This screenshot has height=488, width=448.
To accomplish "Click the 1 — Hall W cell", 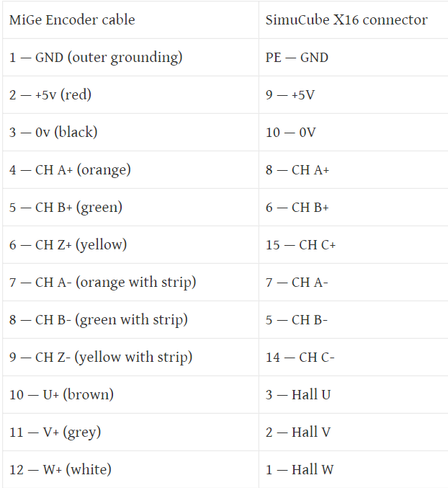I will (x=354, y=470).
